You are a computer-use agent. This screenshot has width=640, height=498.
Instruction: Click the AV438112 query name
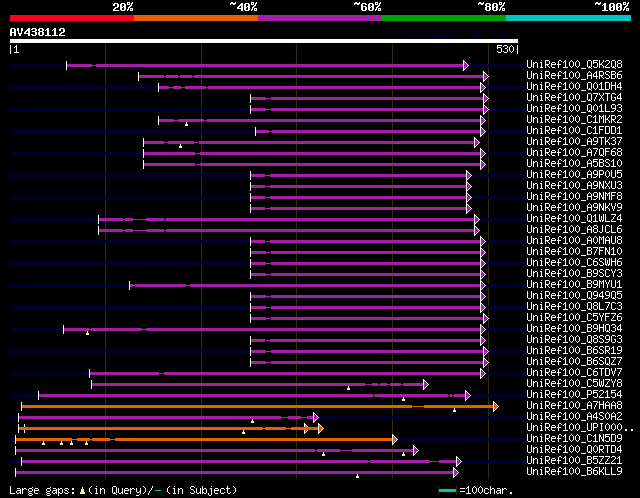[x=38, y=32]
